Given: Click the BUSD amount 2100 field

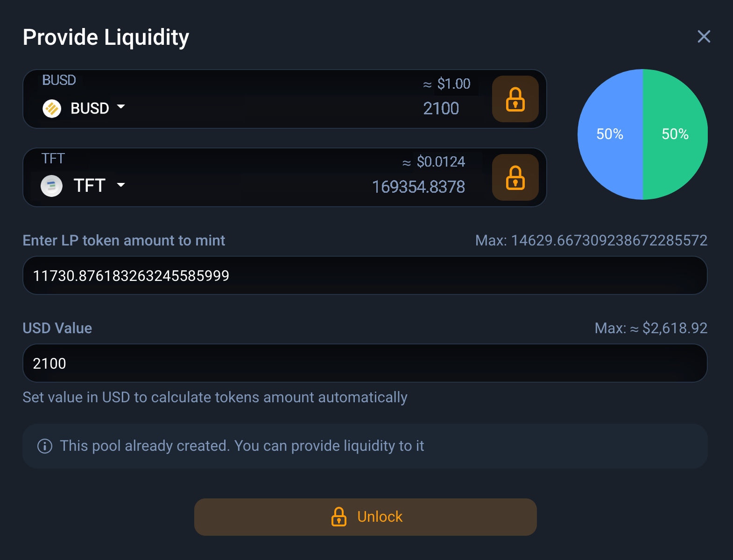Looking at the screenshot, I should (441, 109).
